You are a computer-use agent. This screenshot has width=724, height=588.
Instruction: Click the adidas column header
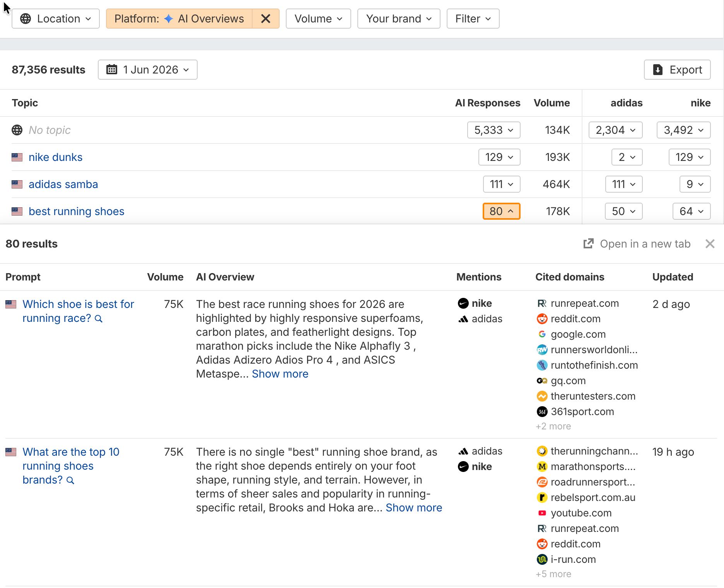click(627, 103)
